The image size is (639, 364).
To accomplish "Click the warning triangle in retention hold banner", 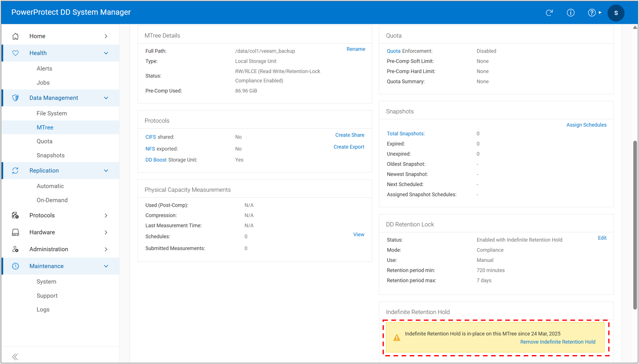I will click(x=397, y=338).
